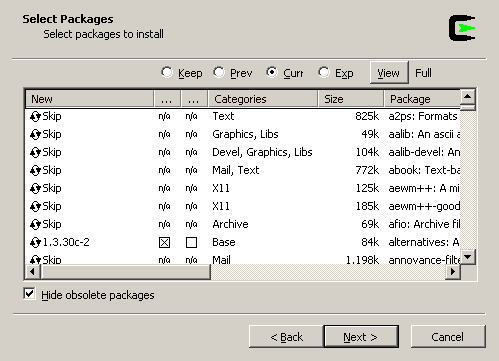Go back with the Back button

click(x=286, y=337)
